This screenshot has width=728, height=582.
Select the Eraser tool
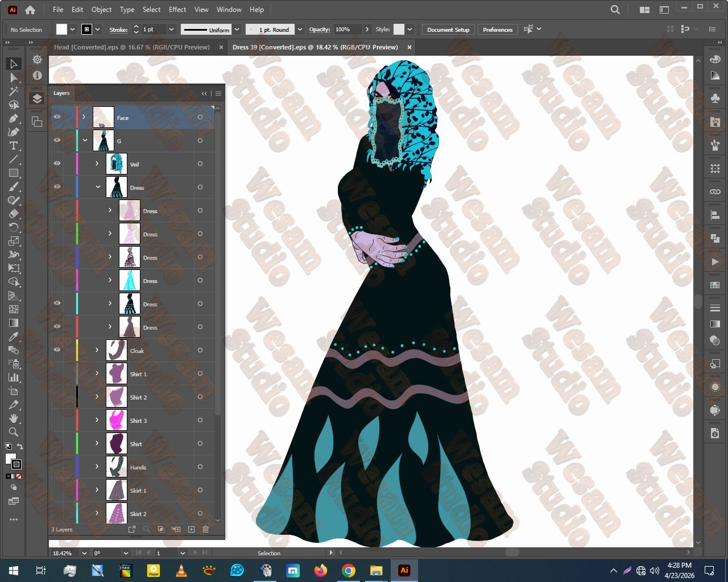[x=14, y=214]
